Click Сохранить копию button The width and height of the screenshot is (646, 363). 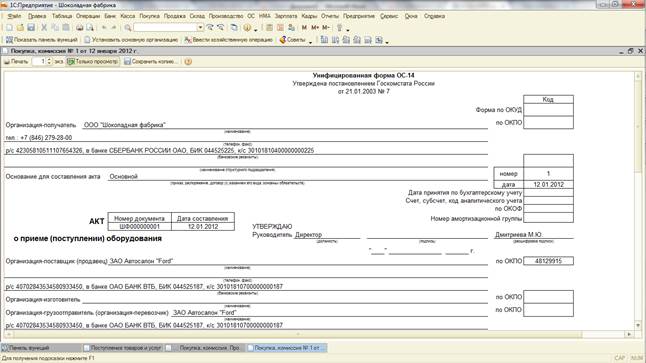point(151,62)
